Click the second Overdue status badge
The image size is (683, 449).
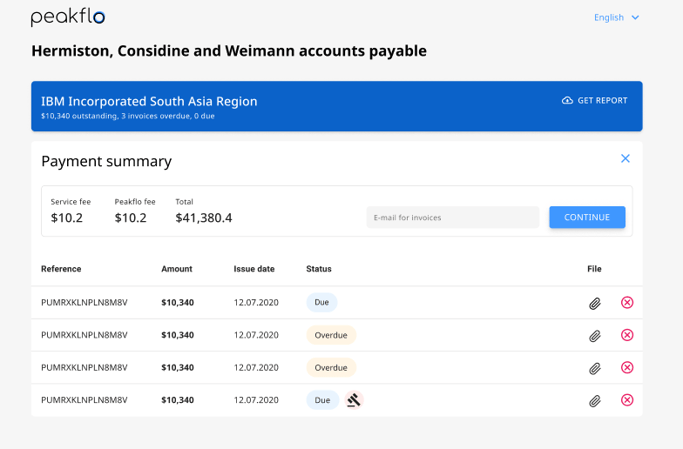(331, 368)
